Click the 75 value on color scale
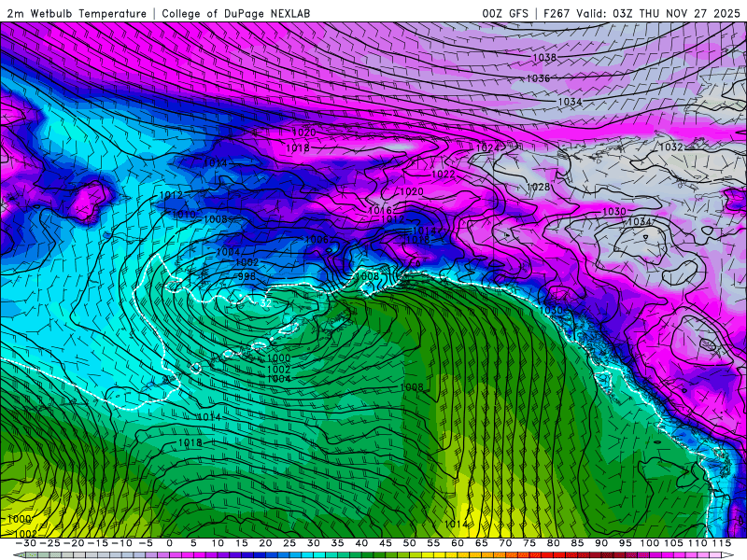 click(529, 543)
